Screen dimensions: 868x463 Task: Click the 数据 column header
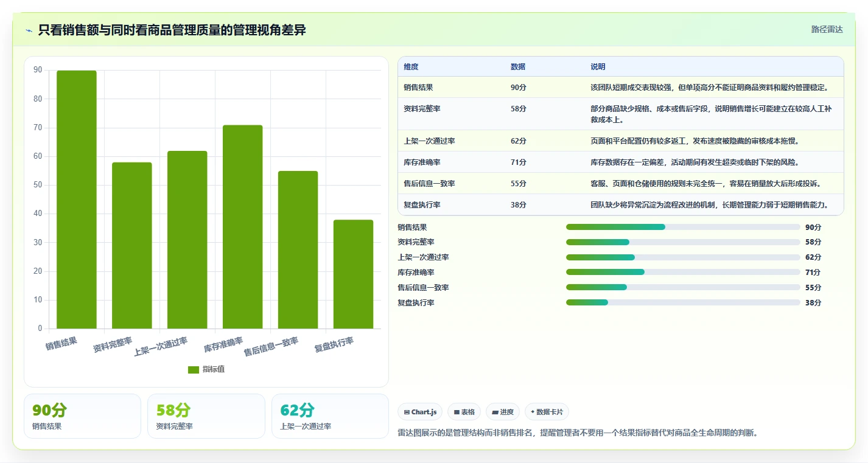[518, 67]
